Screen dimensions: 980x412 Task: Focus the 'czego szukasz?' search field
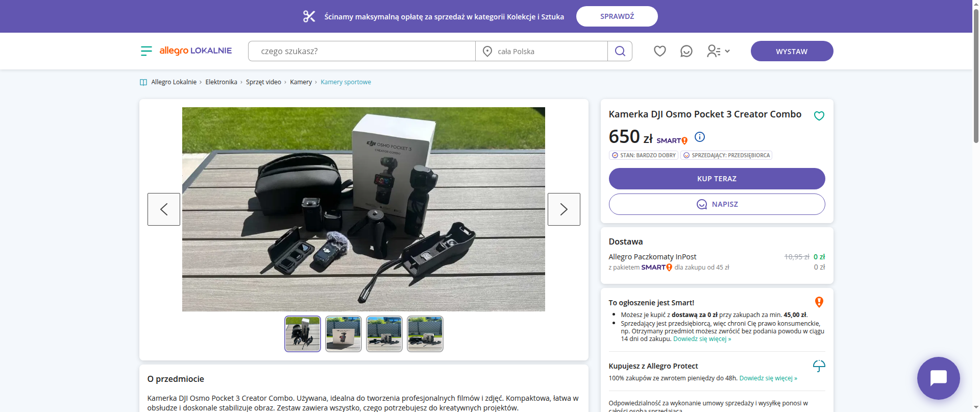[362, 51]
